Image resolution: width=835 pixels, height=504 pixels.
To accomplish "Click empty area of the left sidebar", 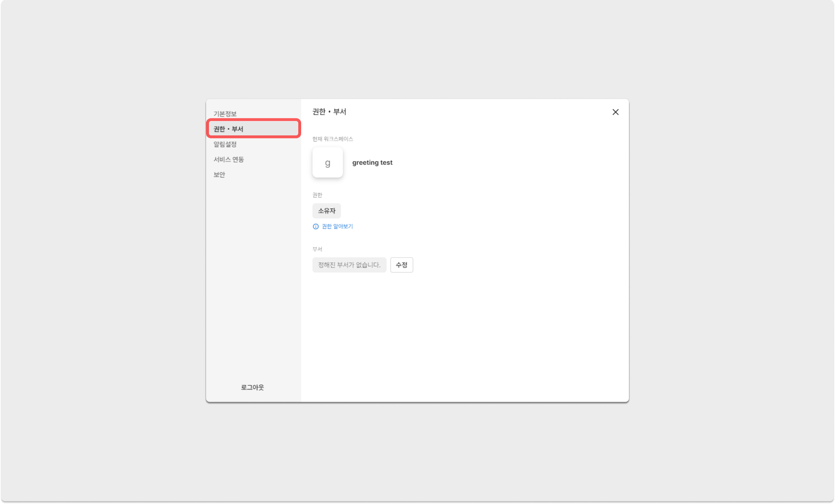I will pyautogui.click(x=253, y=281).
